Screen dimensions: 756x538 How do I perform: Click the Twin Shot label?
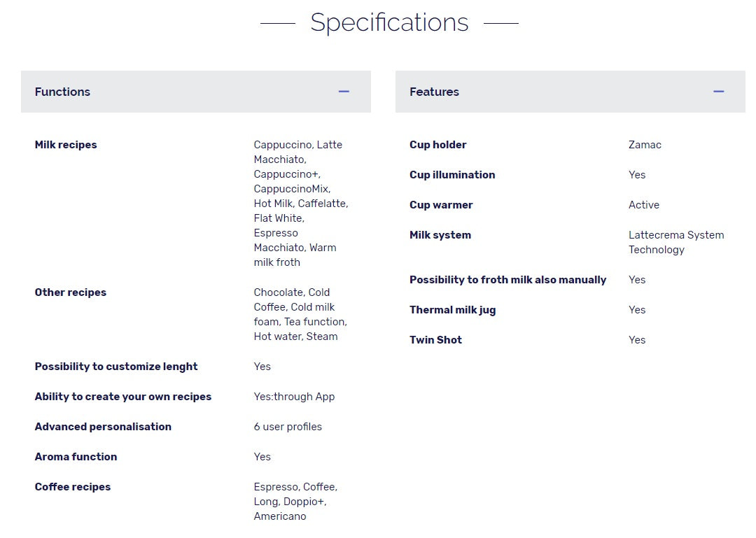(x=435, y=340)
